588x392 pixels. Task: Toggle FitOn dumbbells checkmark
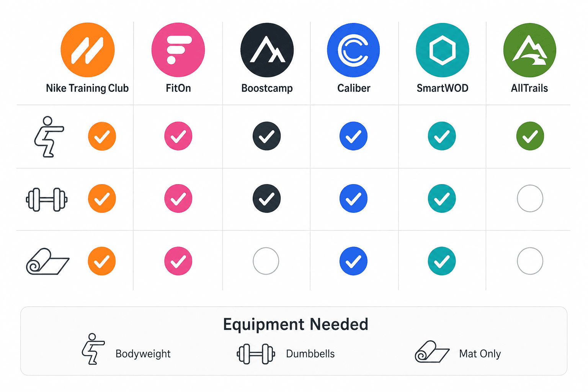point(178,198)
